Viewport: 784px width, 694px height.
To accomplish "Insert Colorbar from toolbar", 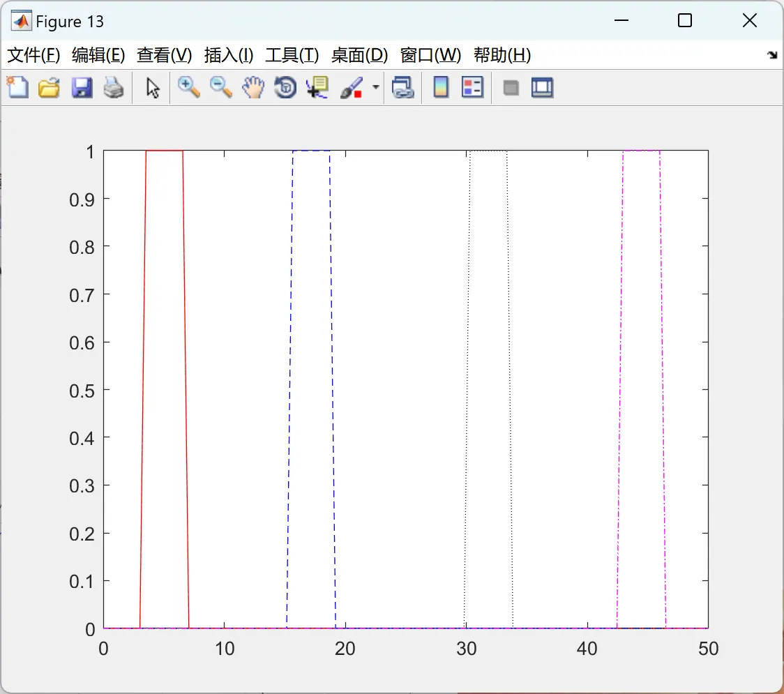I will coord(441,87).
